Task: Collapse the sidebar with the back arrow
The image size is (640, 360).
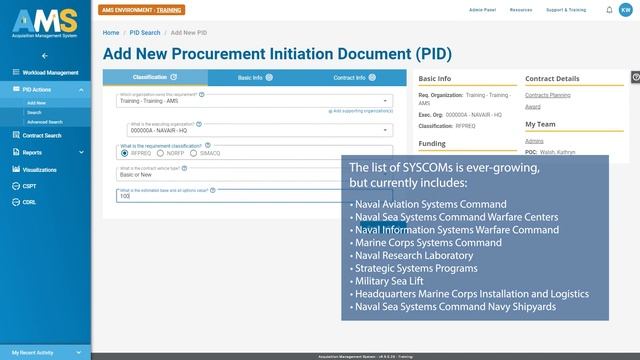Action: pos(44,56)
